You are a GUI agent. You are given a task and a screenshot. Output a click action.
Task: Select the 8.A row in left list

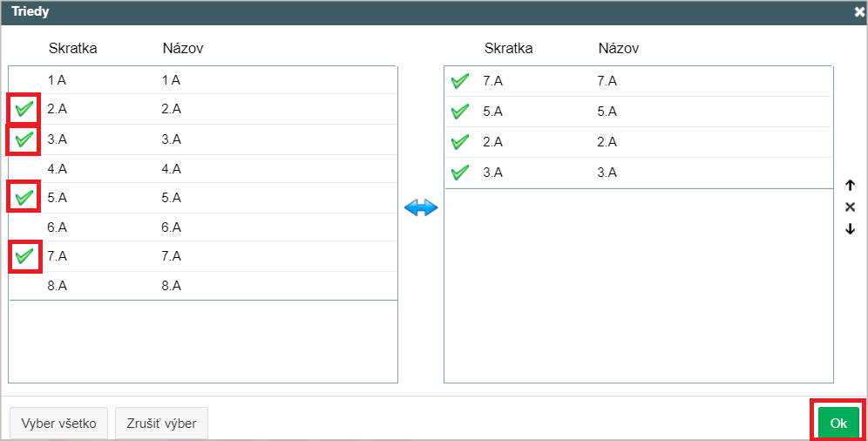[203, 286]
